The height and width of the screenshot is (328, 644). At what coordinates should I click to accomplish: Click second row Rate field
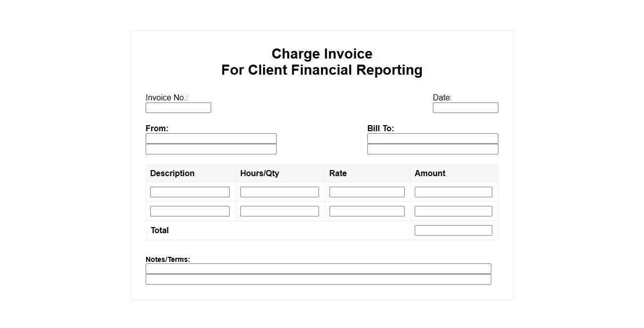coord(367,211)
